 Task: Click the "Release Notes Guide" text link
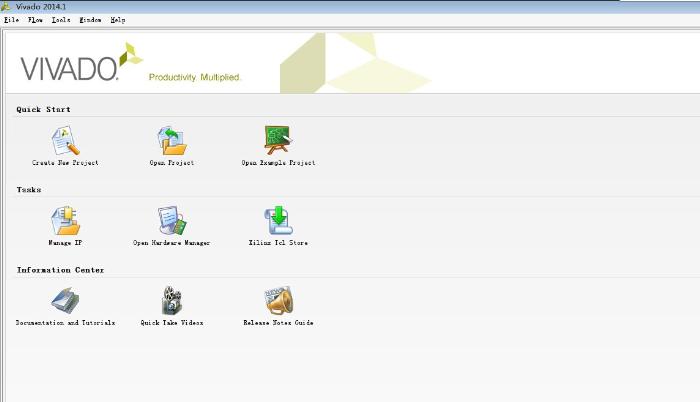pos(278,323)
